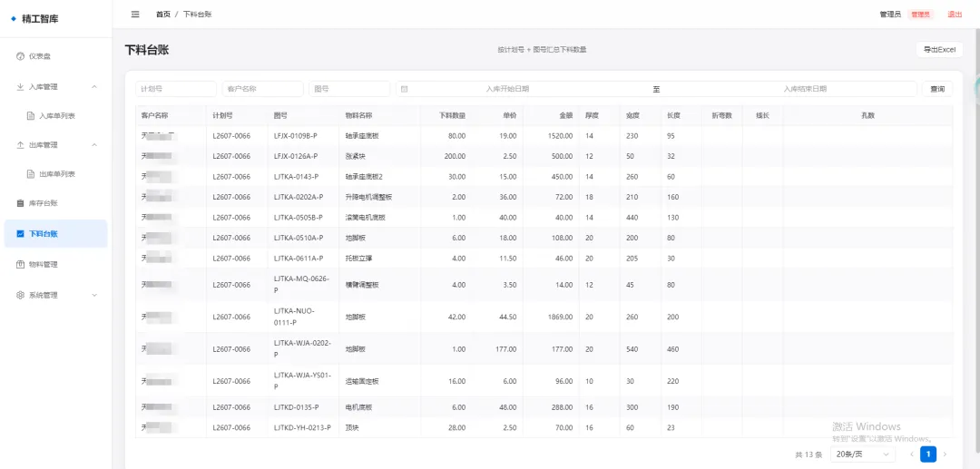Click the 物料管理 box icon

click(20, 264)
